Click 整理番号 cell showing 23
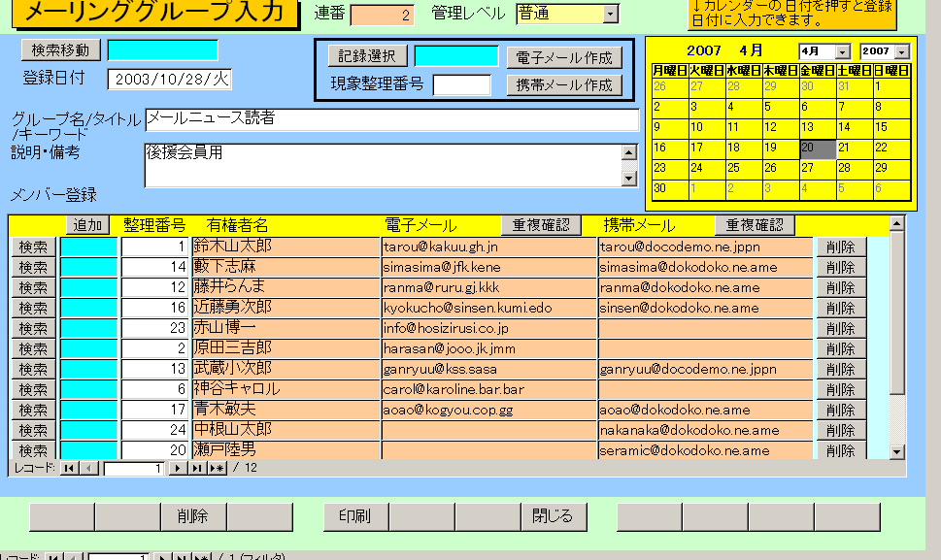Screen dimensions: 941x560 [x=155, y=329]
